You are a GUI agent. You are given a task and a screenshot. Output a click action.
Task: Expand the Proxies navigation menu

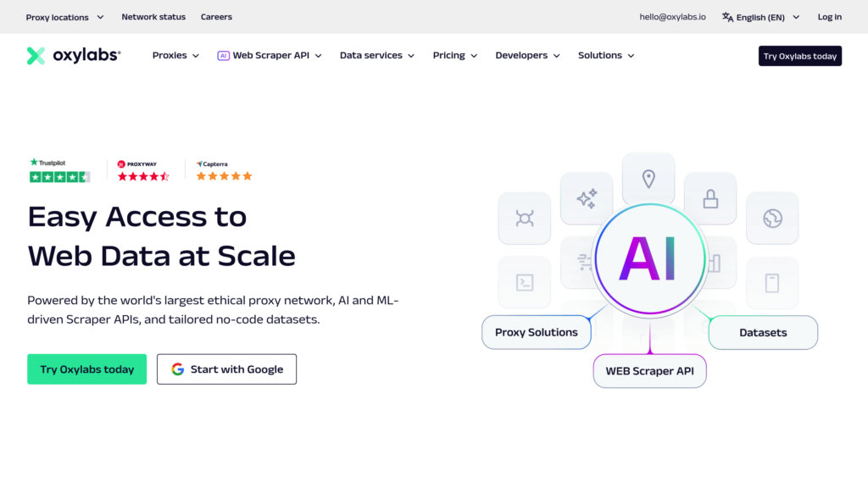pyautogui.click(x=175, y=56)
